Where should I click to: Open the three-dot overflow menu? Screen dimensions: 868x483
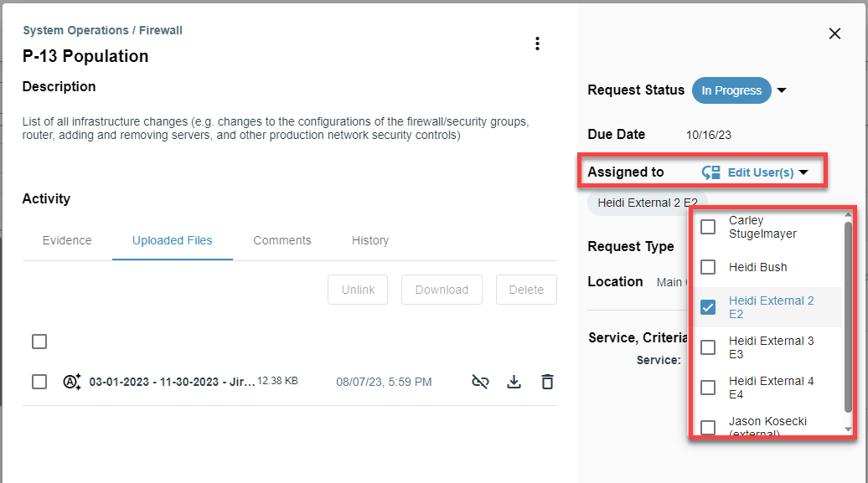[538, 44]
